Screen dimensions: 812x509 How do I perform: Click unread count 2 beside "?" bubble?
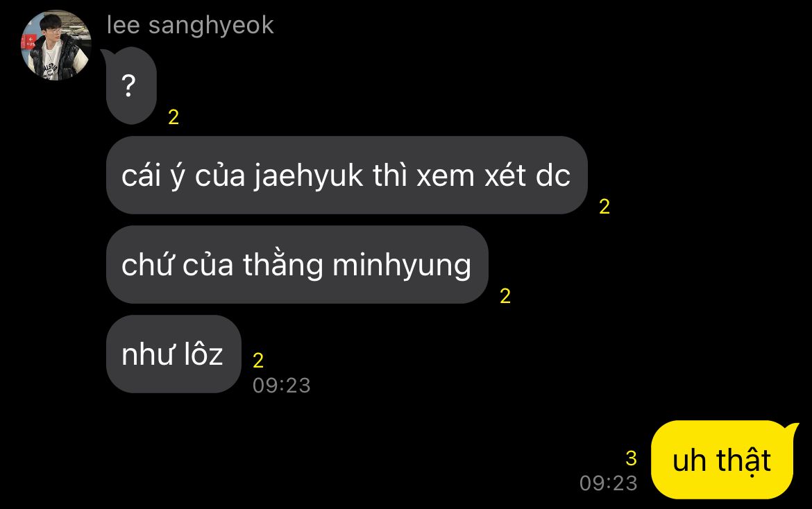(174, 117)
